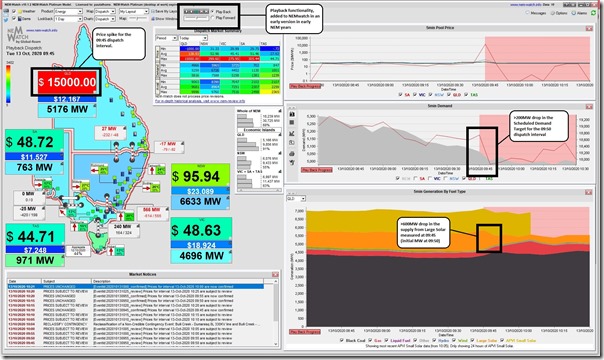
Task: Click the refresh icon at top right
Action: point(594,13)
